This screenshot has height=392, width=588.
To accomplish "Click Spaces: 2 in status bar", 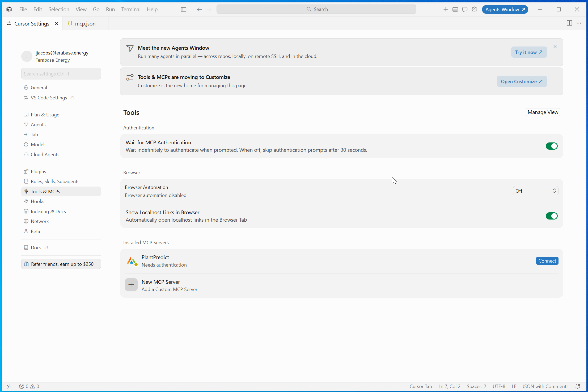I will tap(476, 386).
